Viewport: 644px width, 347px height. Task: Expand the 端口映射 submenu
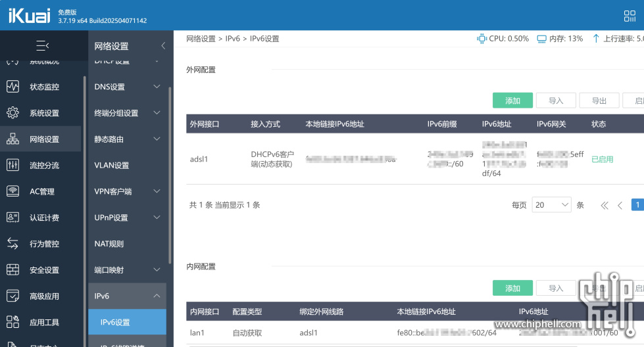pos(157,270)
